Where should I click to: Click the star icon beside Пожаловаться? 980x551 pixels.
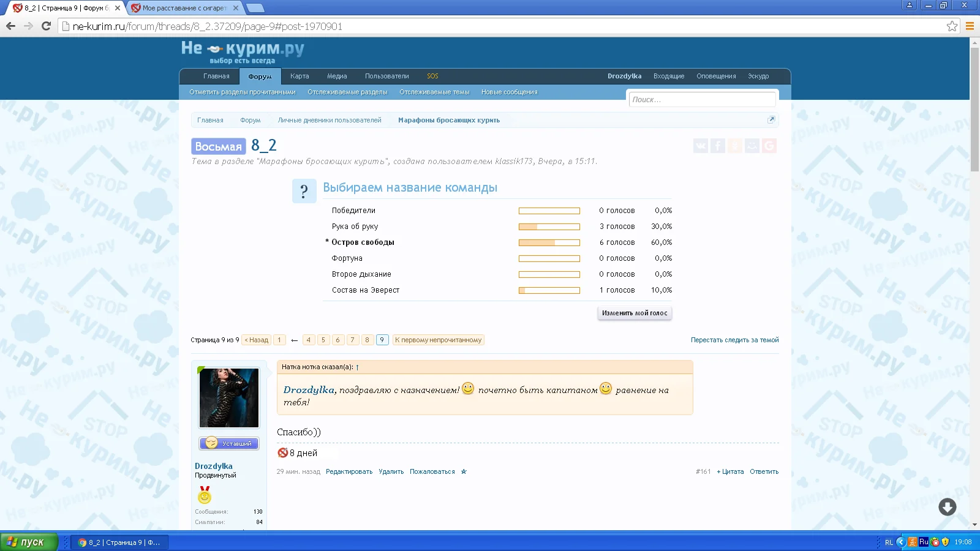(x=464, y=472)
